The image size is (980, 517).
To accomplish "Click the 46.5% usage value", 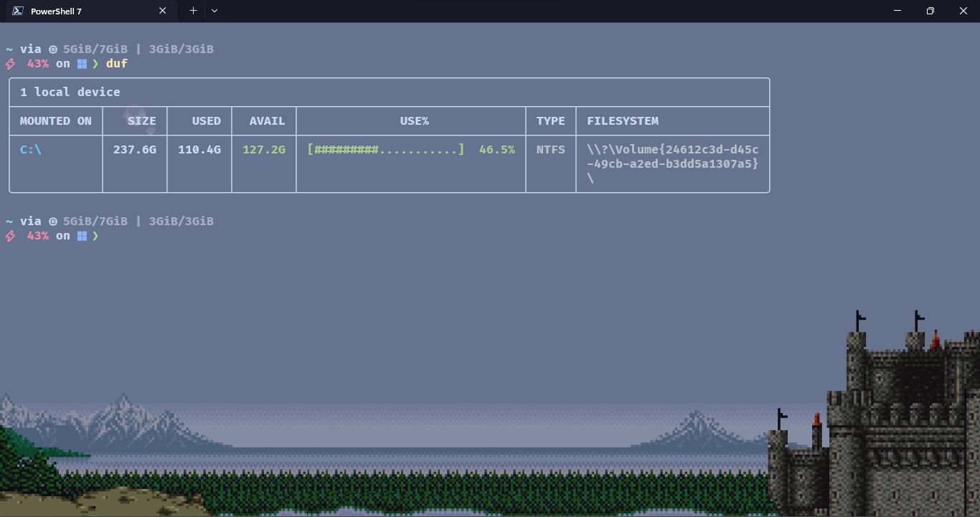I will tap(496, 149).
